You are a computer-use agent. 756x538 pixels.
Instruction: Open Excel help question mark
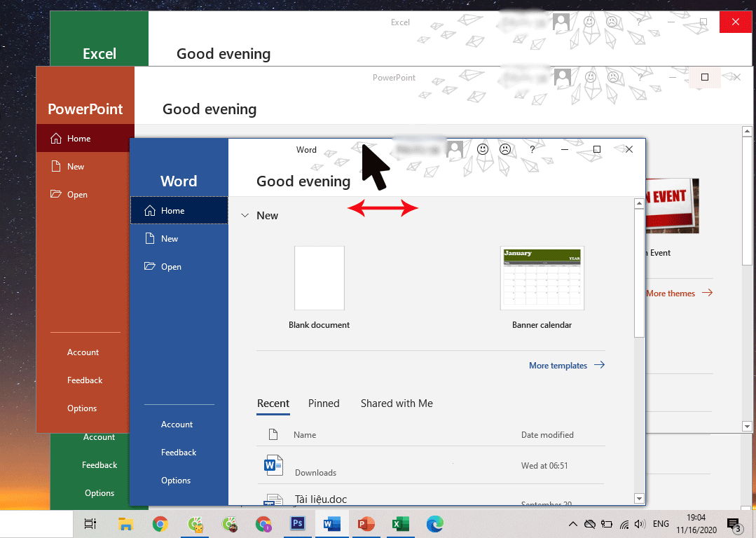[x=638, y=22]
